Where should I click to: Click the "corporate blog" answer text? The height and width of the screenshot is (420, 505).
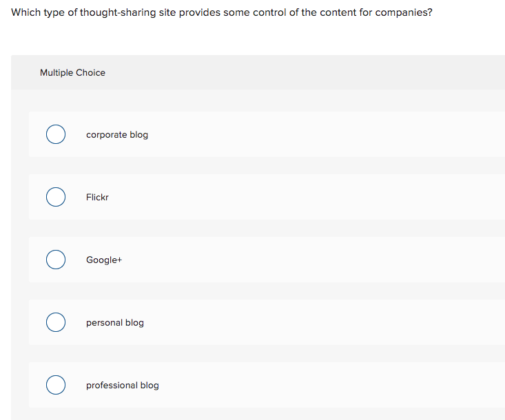pyautogui.click(x=117, y=134)
